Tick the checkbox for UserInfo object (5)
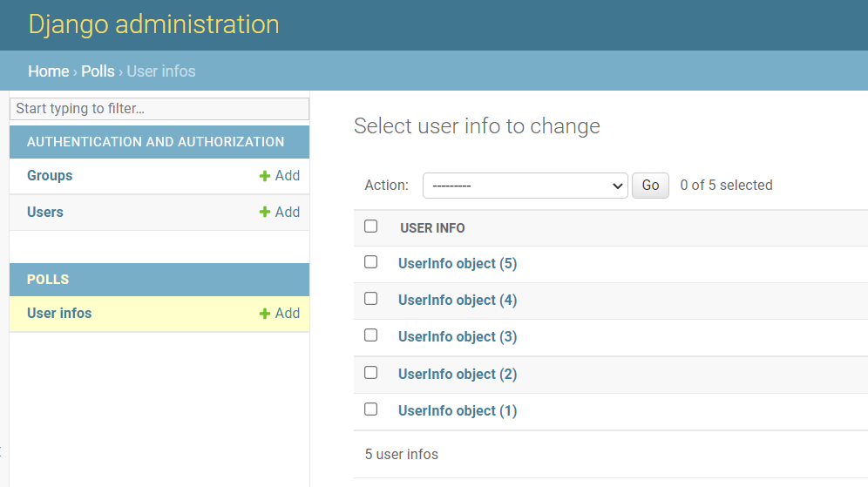The image size is (868, 487). (371, 262)
